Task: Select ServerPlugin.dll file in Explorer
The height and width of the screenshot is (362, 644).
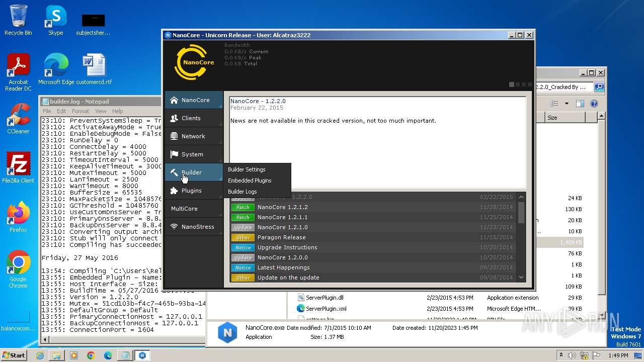Action: click(x=325, y=298)
